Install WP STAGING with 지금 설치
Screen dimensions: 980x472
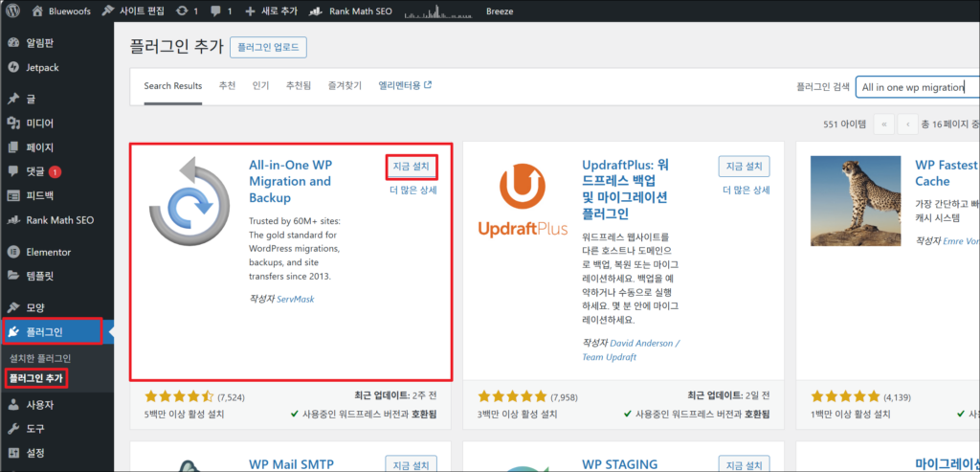click(744, 464)
